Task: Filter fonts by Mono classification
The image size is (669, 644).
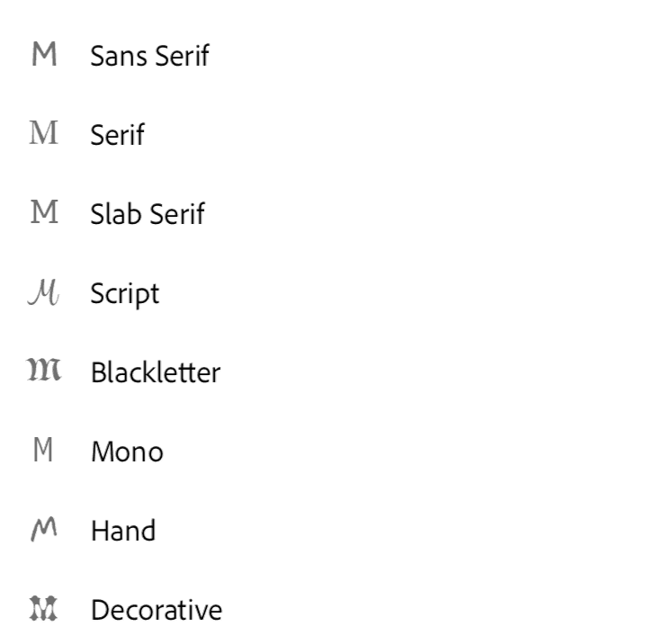Action: pyautogui.click(x=127, y=452)
